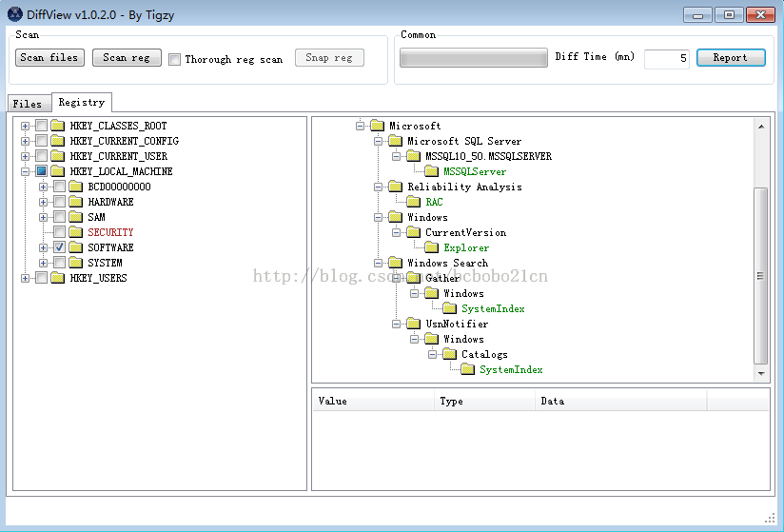Click the Report button
The image size is (784, 532).
tap(731, 57)
